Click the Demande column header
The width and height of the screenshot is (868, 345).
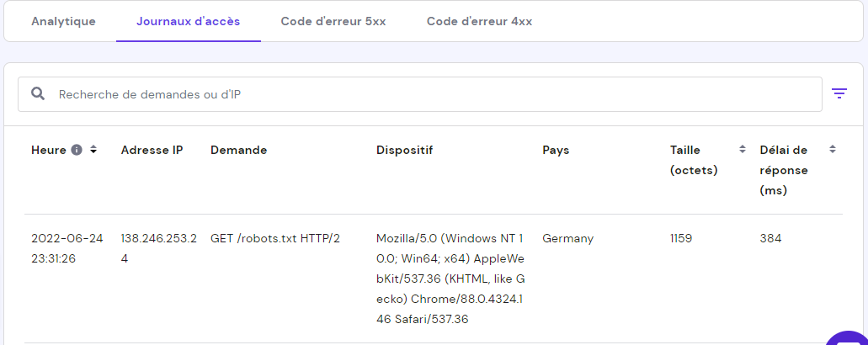[x=238, y=150]
